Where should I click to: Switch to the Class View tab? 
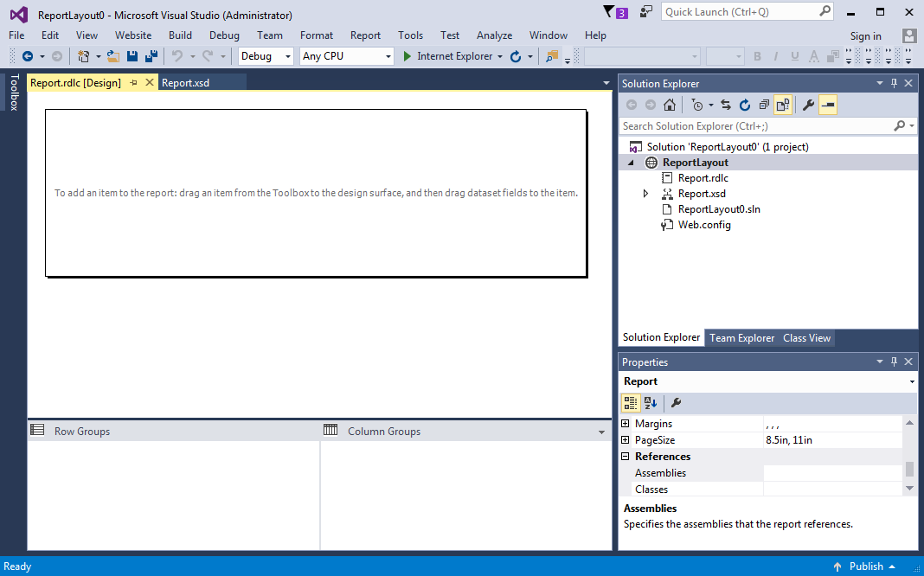(x=806, y=338)
